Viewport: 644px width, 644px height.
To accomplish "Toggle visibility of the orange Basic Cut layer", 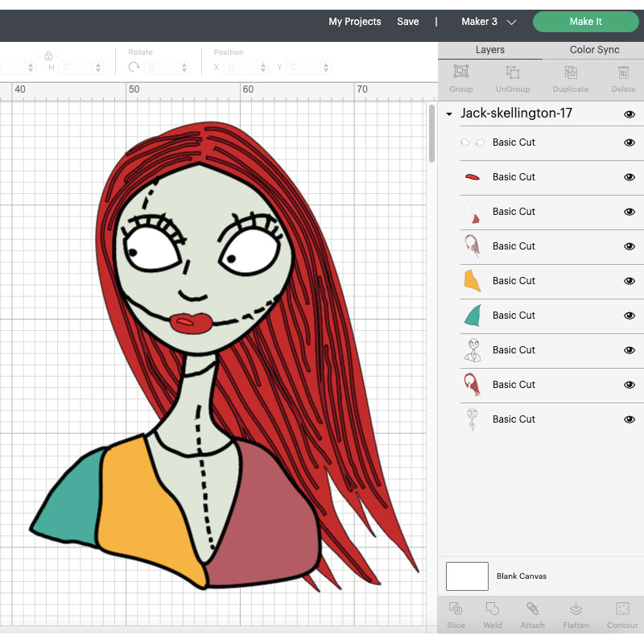I will tap(630, 281).
